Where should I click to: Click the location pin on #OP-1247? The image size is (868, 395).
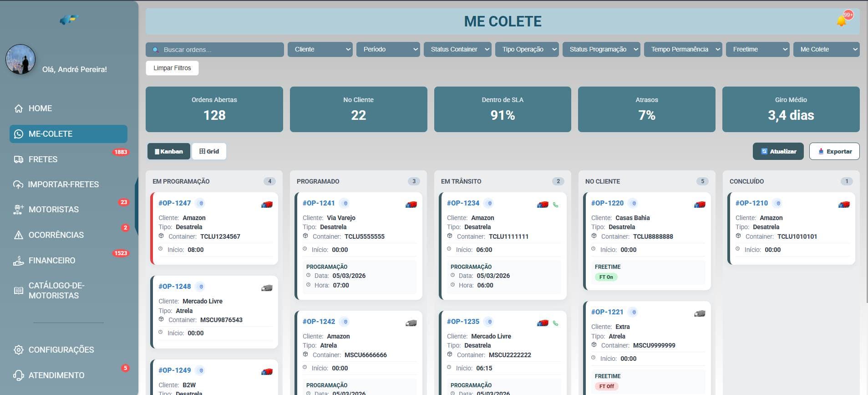coord(201,203)
